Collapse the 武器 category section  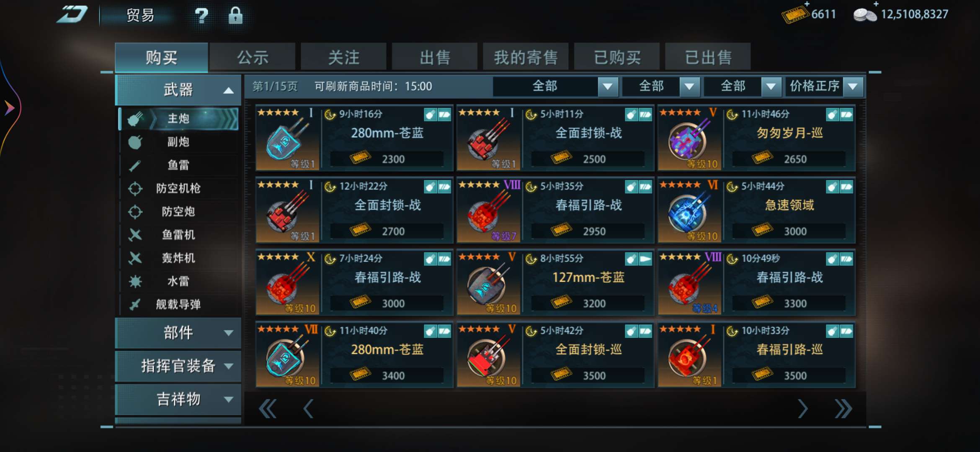[x=178, y=90]
